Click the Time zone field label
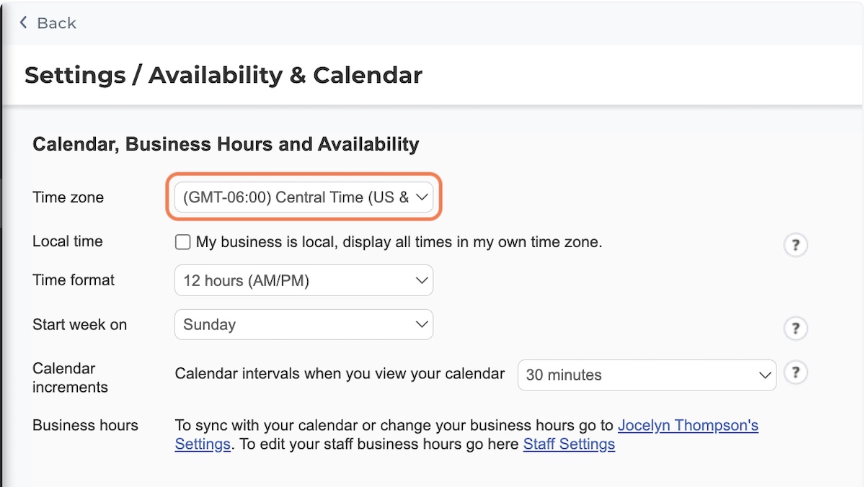This screenshot has width=868, height=487. coord(68,197)
